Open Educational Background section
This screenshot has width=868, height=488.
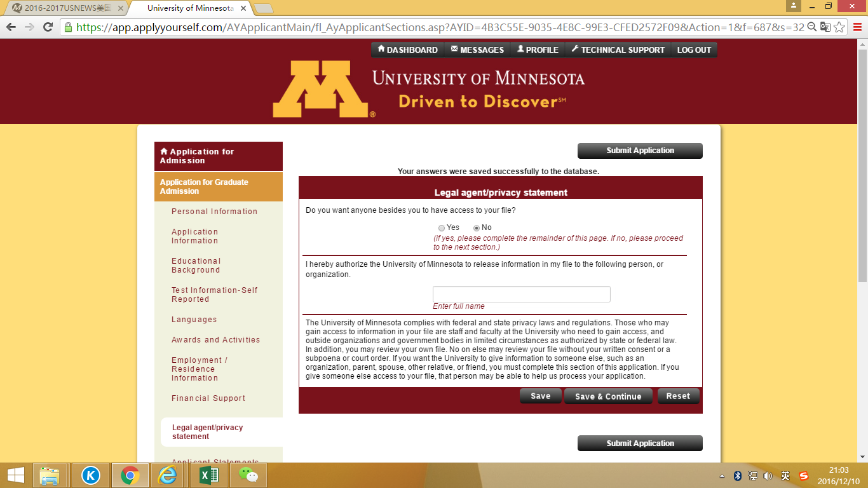[196, 266]
